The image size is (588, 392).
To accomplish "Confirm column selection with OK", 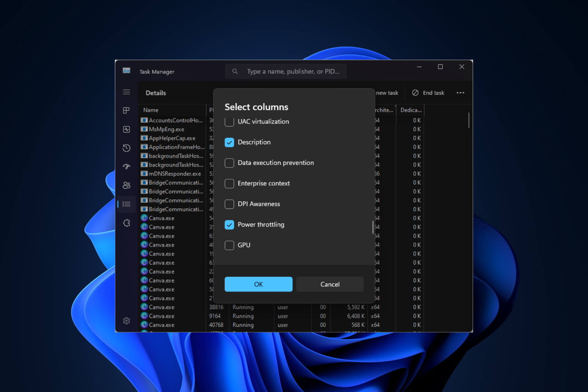I will point(258,284).
